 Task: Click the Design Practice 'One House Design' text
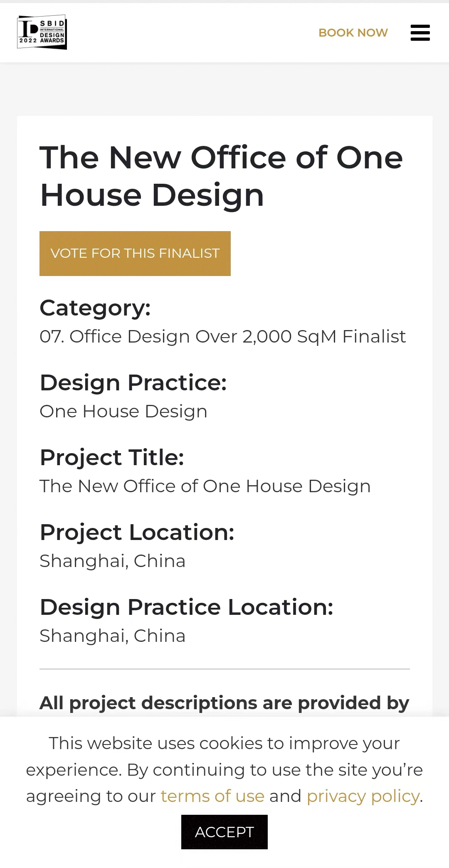click(x=123, y=411)
